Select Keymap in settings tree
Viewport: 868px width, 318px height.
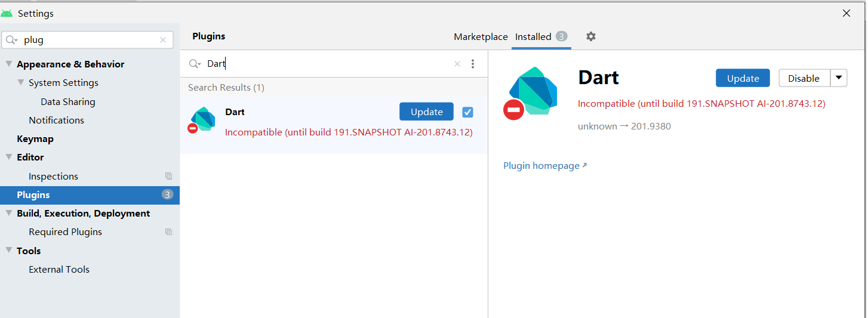coord(35,138)
